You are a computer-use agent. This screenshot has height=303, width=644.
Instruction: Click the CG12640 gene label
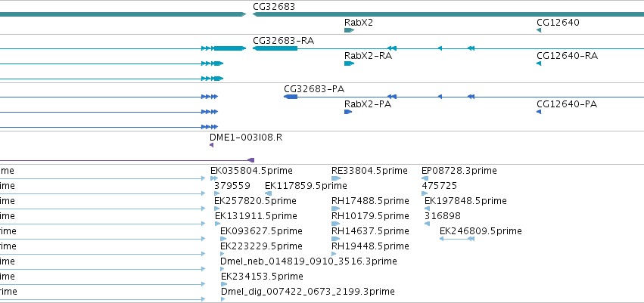pyautogui.click(x=558, y=23)
